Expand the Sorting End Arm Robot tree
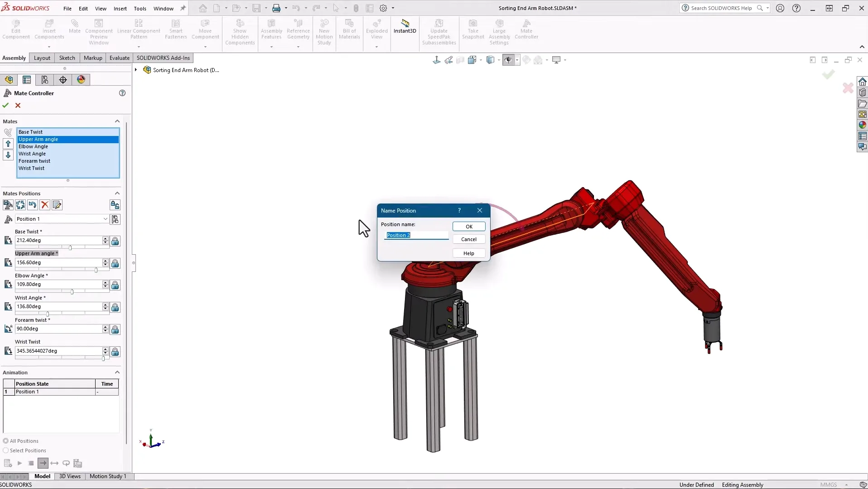This screenshot has height=489, width=868. tap(136, 70)
